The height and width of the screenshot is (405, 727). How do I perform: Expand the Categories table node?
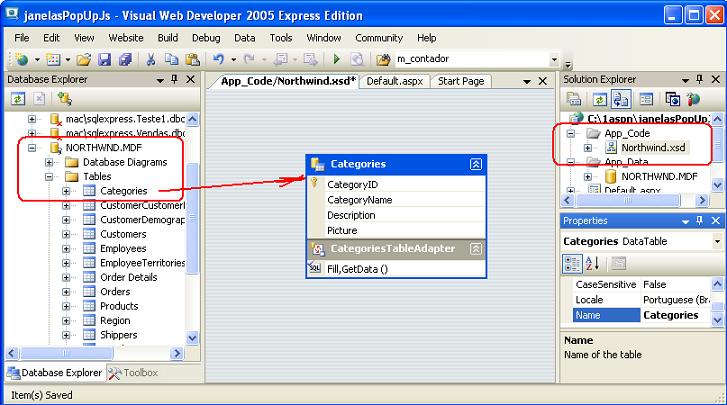click(x=66, y=191)
